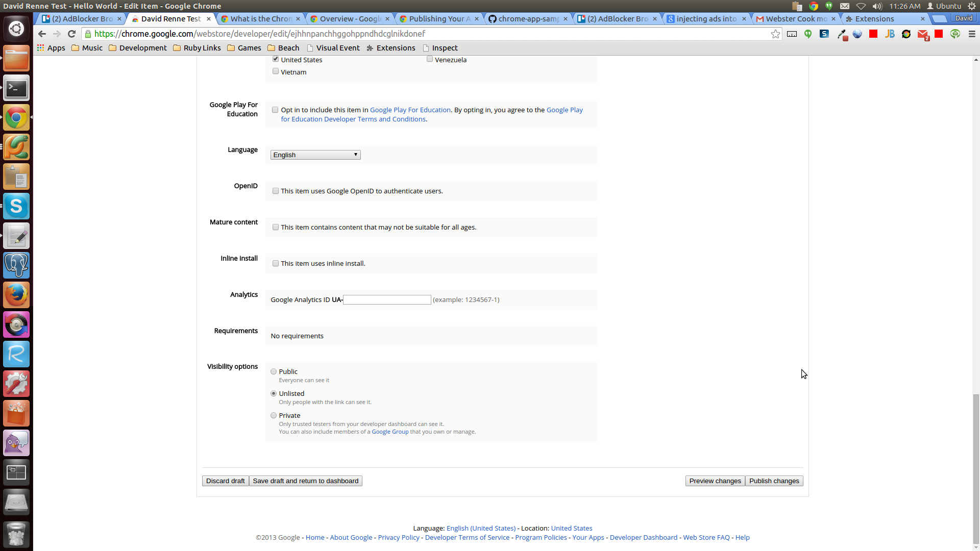Viewport: 980px width, 551px height.
Task: Open the Hangouts extension in Chrome toolbar
Action: coord(808,34)
